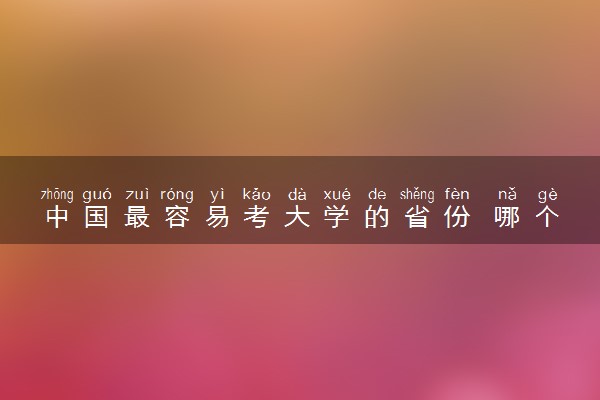The height and width of the screenshot is (400, 600).
Task: Select the character 最 in the banner
Action: (137, 217)
